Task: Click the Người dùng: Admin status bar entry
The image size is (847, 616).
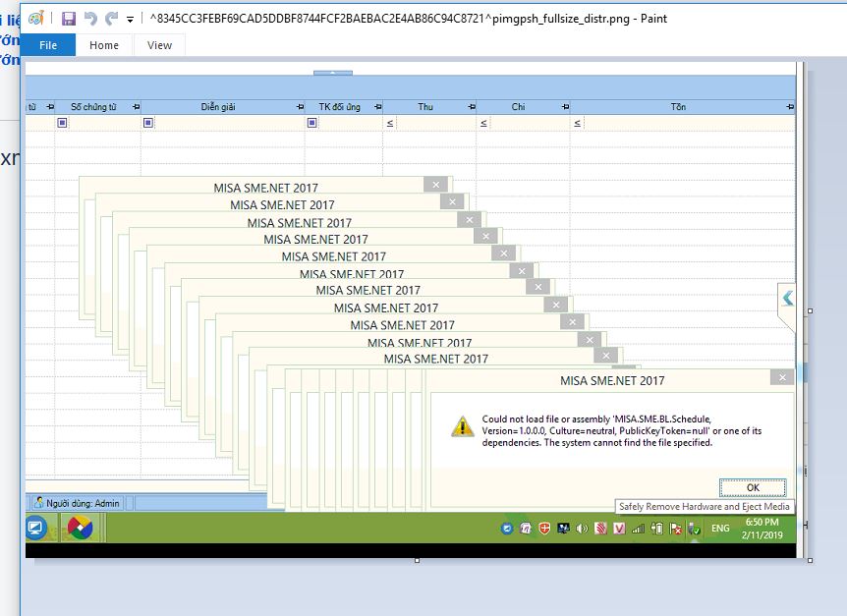Action: pyautogui.click(x=77, y=503)
